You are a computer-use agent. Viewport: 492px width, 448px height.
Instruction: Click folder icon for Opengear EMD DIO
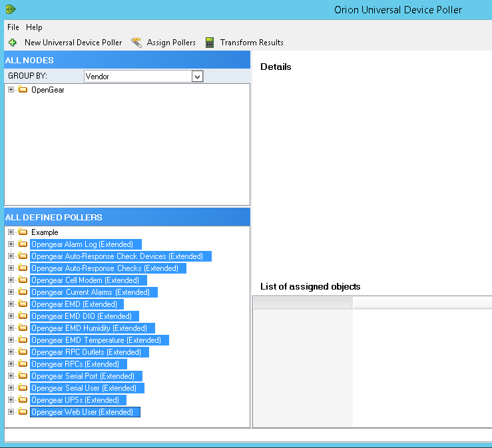(x=23, y=316)
